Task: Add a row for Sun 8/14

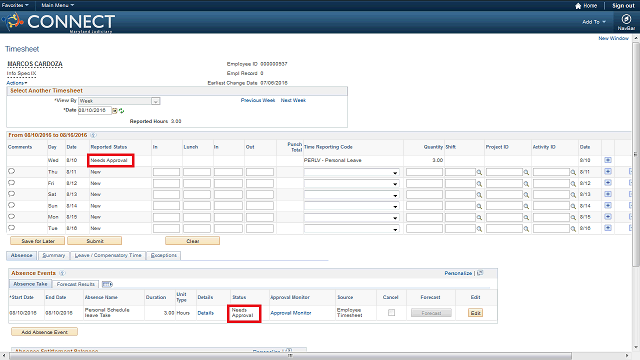Action: click(x=608, y=205)
